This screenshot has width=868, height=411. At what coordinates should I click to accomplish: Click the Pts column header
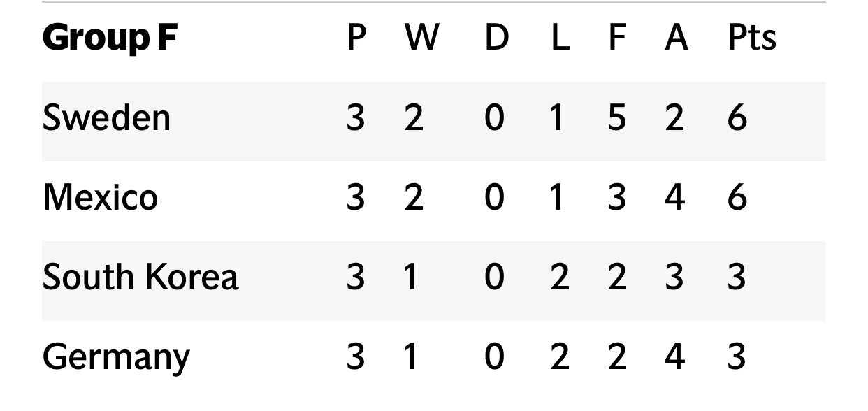(752, 39)
